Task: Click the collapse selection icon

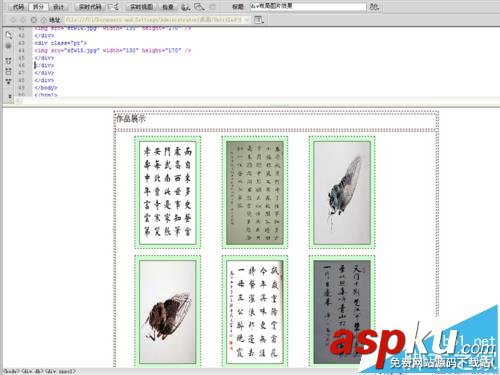Action: pyautogui.click(x=9, y=71)
